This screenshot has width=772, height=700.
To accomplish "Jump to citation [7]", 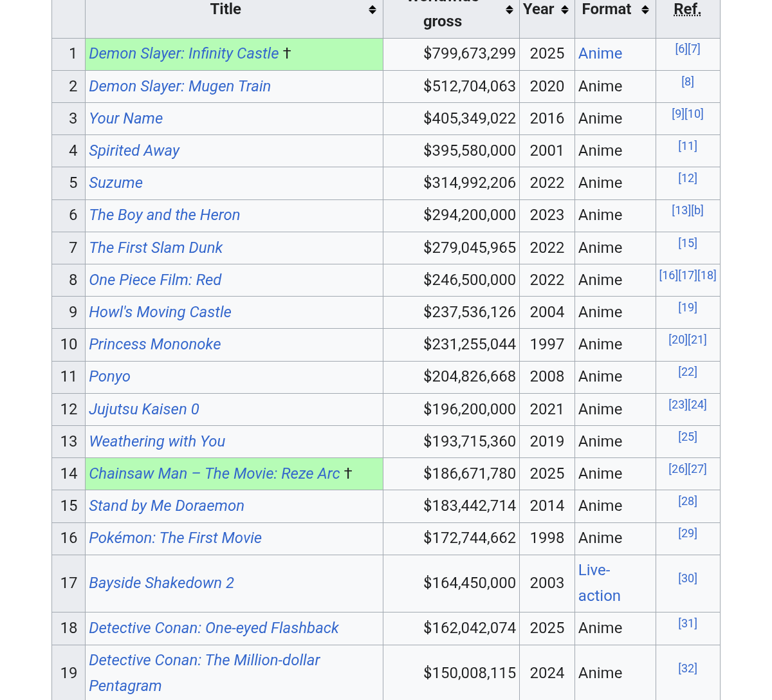I will tap(694, 49).
